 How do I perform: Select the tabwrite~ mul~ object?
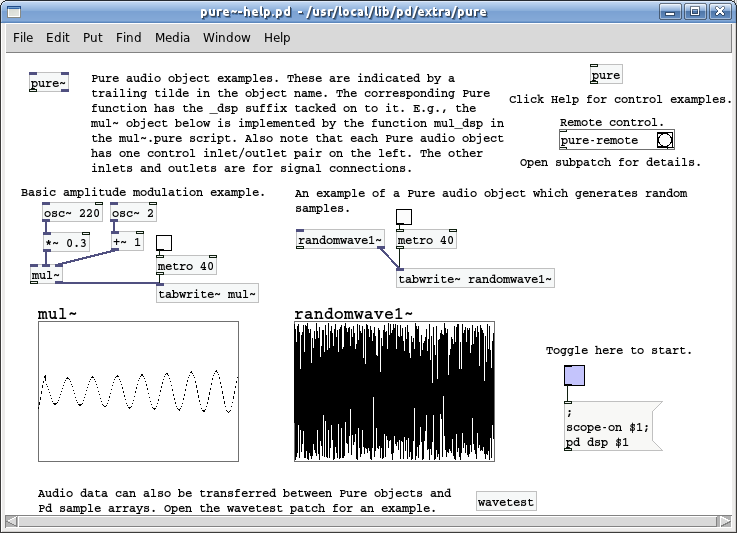coord(207,294)
